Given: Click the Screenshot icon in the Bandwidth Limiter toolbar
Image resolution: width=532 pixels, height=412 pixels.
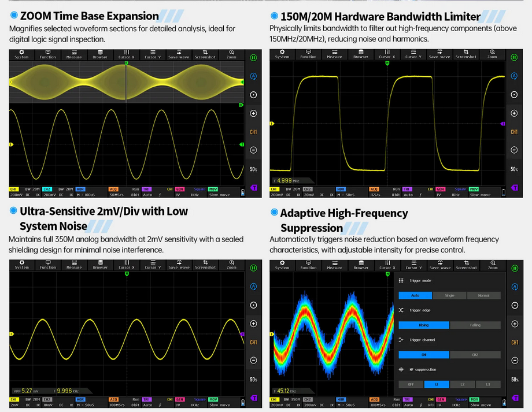Looking at the screenshot, I should click(465, 54).
